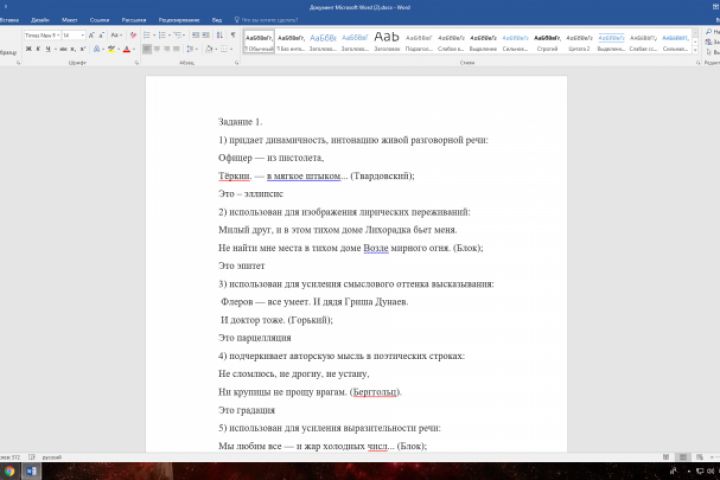
Task: Open the Вставка ribbon tab
Action: 9,20
